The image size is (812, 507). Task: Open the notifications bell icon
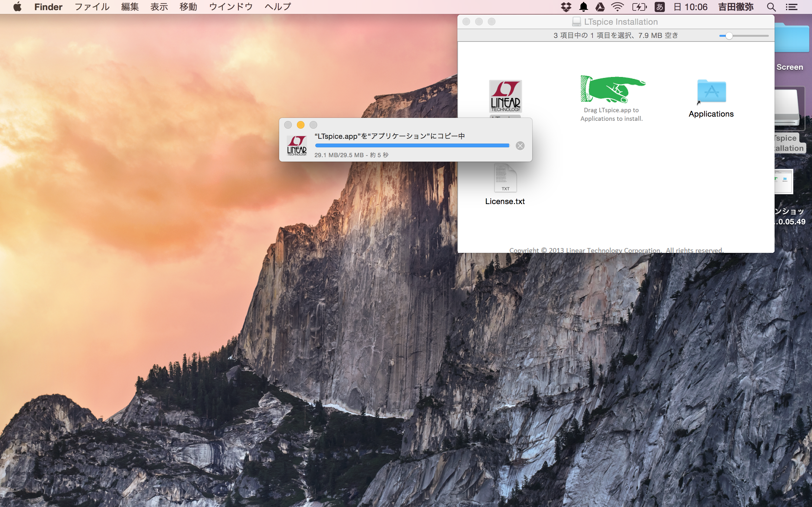coord(584,7)
